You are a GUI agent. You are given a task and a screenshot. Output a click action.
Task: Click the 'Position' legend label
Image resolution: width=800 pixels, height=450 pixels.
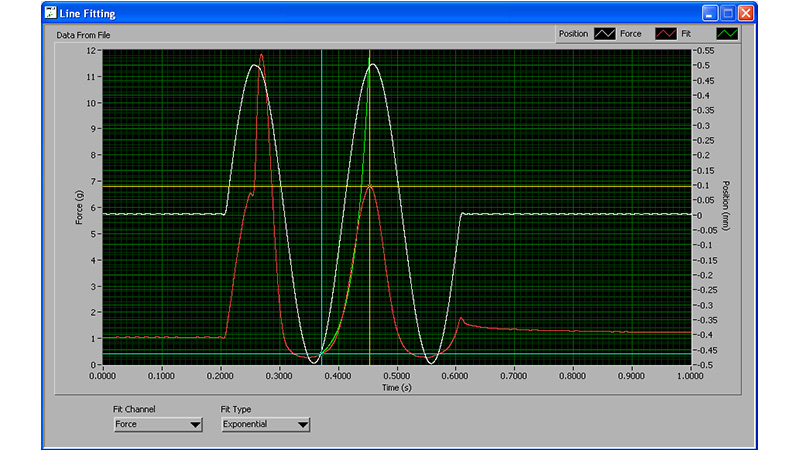573,34
